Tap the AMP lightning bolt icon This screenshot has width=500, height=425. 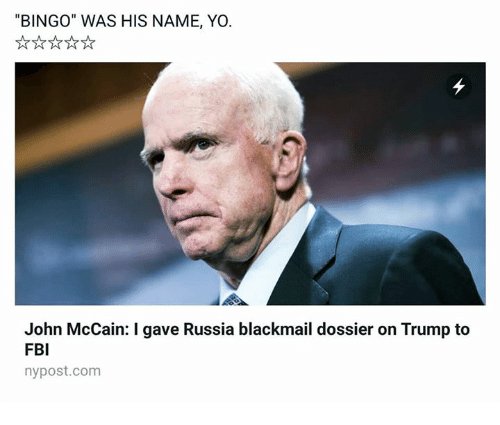coord(459,87)
